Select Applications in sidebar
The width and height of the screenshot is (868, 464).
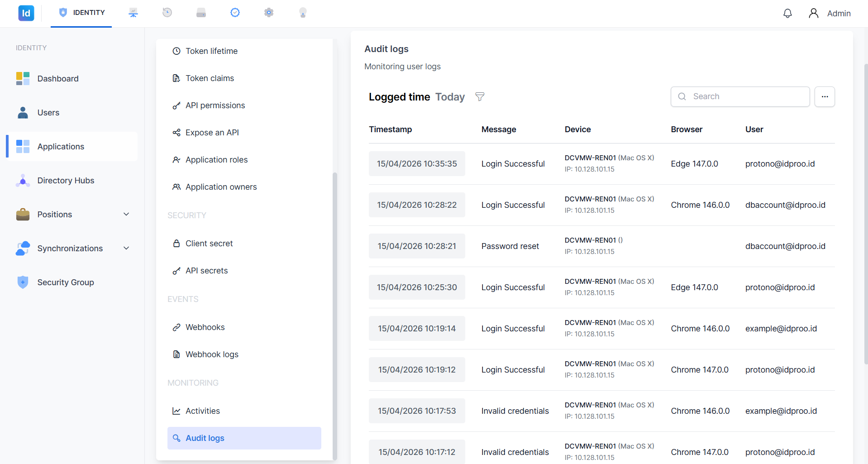[72, 147]
